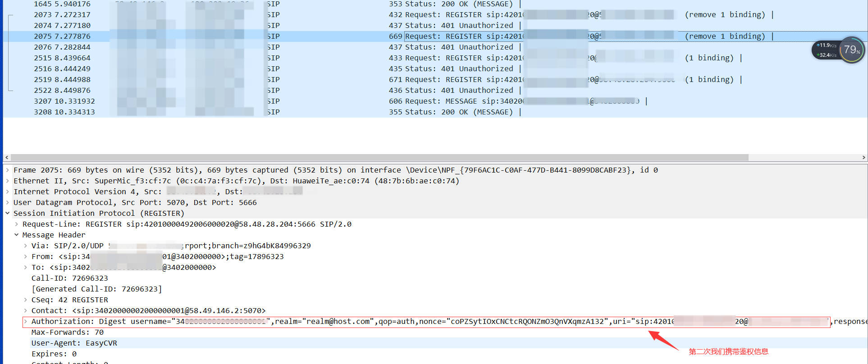868x364 pixels.
Task: Click the User-Agent: EasyCVR line
Action: point(74,343)
